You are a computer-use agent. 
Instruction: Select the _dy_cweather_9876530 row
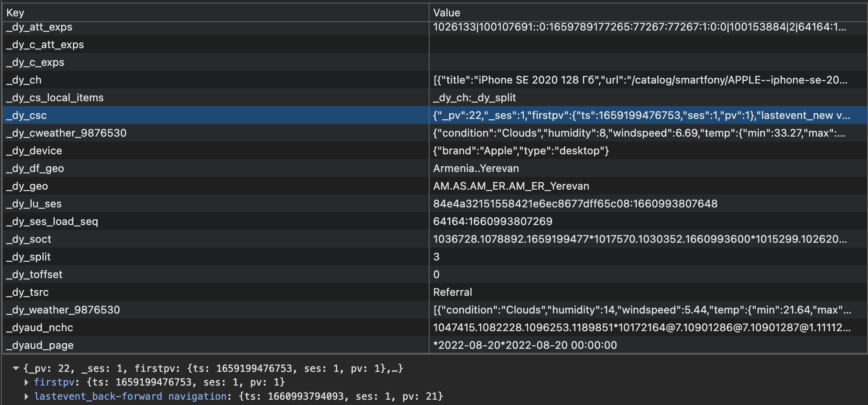66,133
